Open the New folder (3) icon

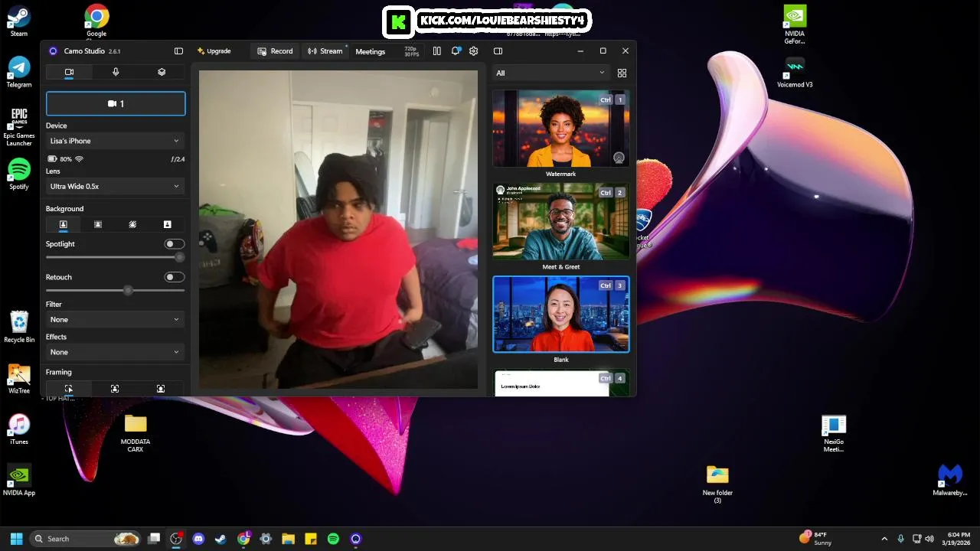pos(717,484)
